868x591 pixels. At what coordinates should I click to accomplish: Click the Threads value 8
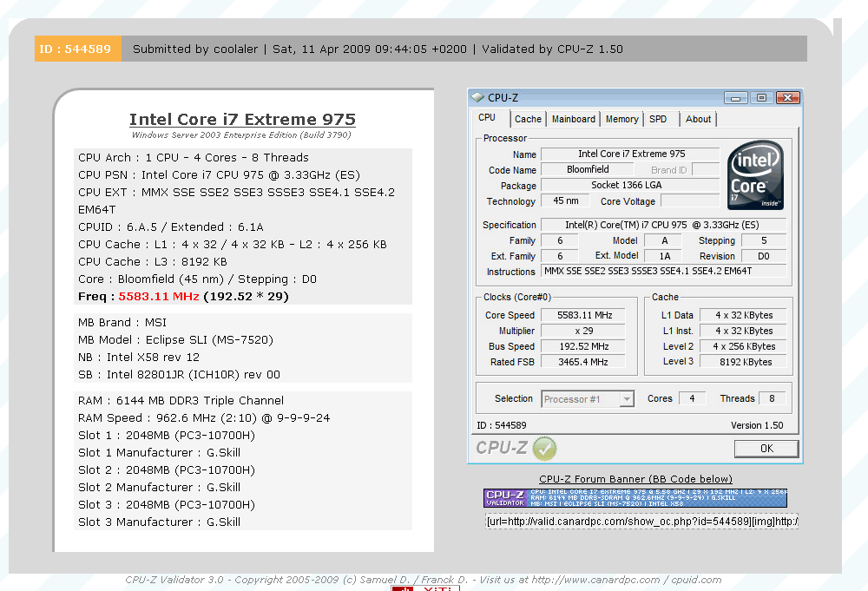pos(773,398)
